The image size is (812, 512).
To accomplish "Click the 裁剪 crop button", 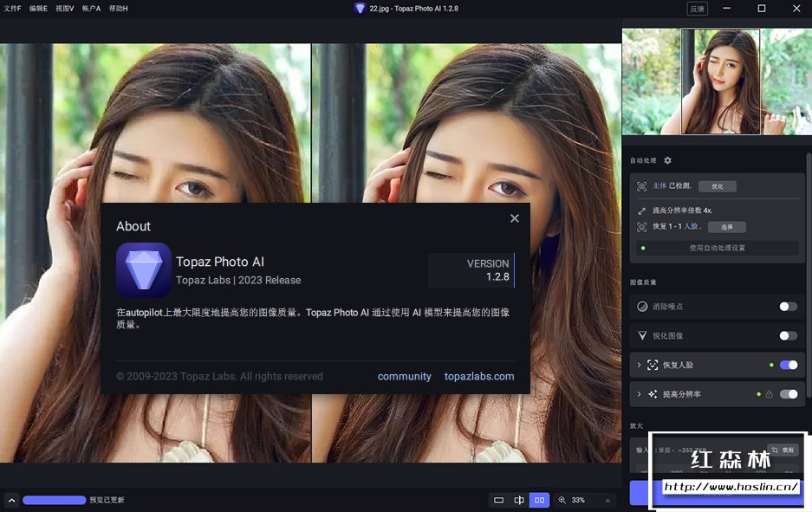I will click(x=783, y=450).
